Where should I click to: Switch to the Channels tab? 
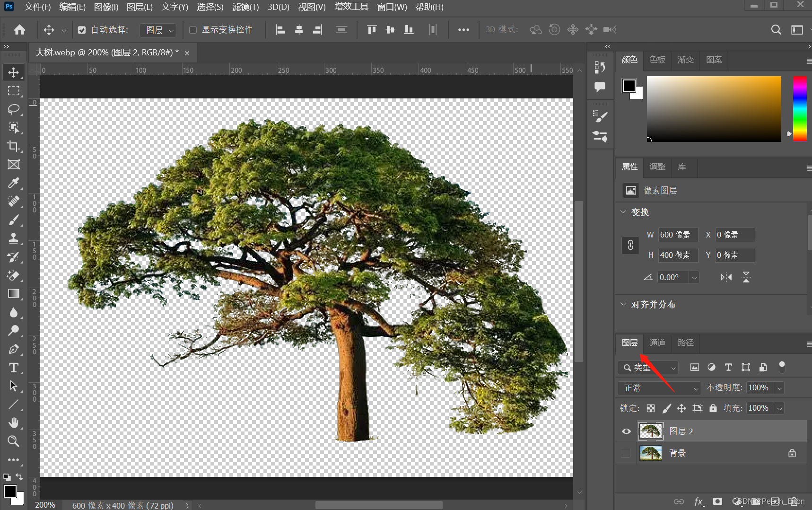(x=657, y=343)
